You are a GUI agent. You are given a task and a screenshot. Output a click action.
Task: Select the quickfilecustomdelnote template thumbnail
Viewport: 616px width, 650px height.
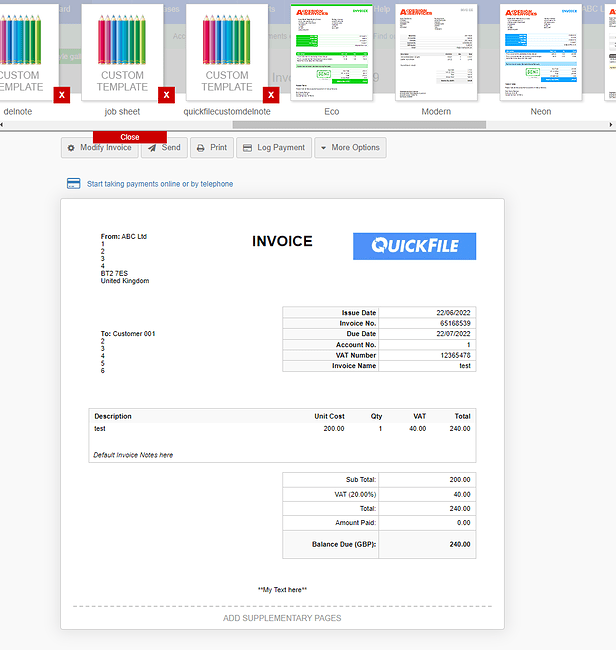click(227, 52)
